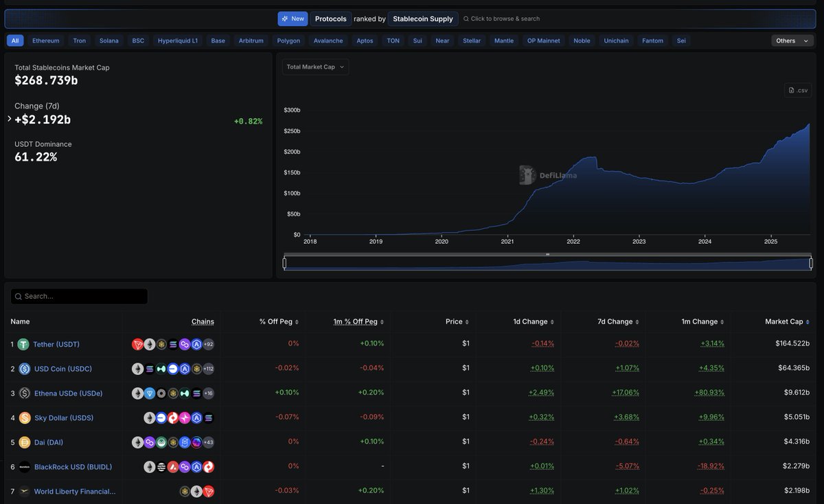Screen dimensions: 824x504
Task: Open the World Liberty Financial link
Action: 75,491
